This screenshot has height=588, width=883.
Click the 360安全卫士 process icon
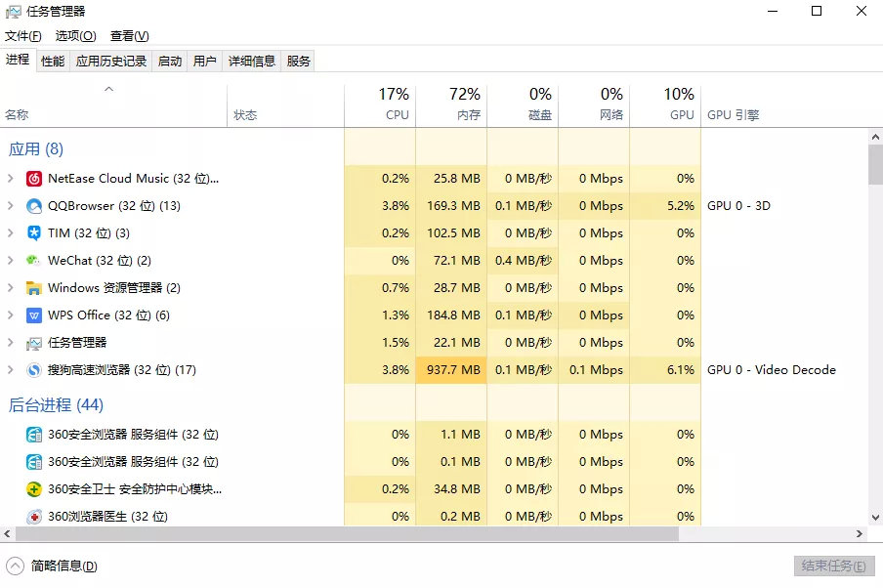(34, 489)
